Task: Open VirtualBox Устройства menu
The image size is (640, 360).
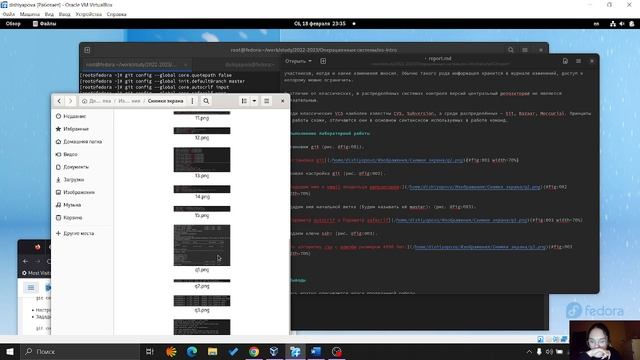Action: click(x=89, y=14)
